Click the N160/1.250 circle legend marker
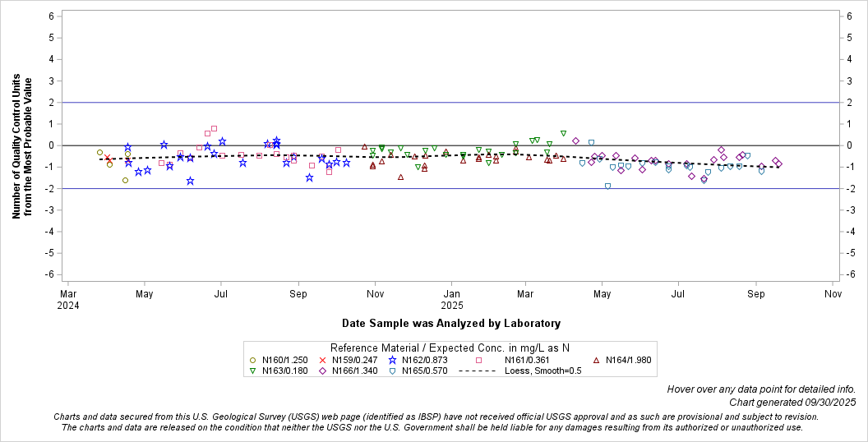Image resolution: width=868 pixels, height=442 pixels. (x=253, y=360)
